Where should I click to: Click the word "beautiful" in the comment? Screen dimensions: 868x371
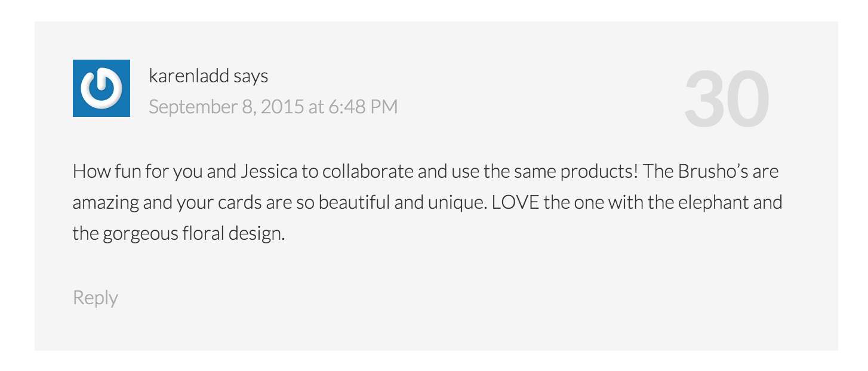(x=354, y=203)
